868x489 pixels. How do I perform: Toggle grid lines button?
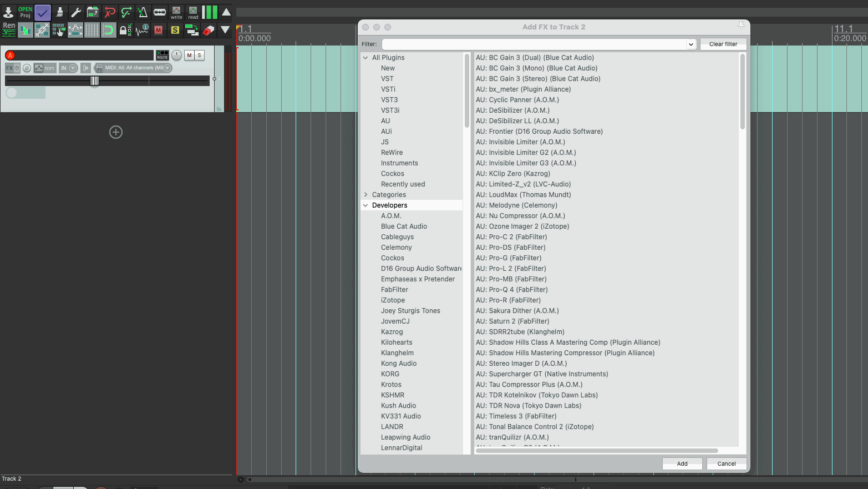pyautogui.click(x=92, y=29)
